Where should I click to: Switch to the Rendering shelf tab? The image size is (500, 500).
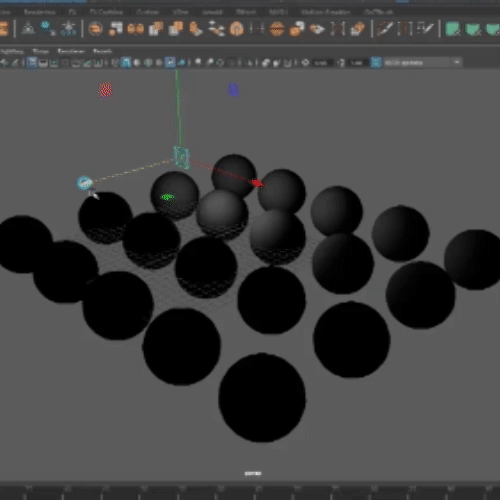(39, 12)
